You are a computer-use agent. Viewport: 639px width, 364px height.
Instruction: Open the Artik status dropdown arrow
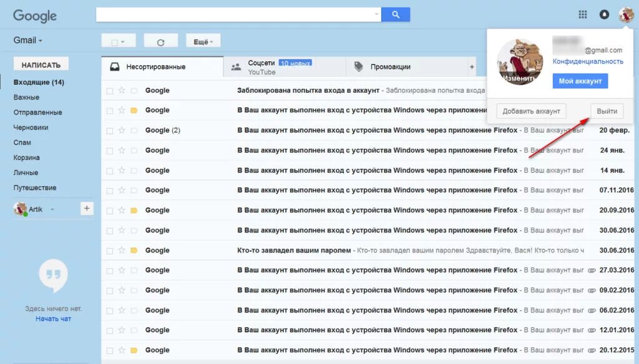click(52, 209)
